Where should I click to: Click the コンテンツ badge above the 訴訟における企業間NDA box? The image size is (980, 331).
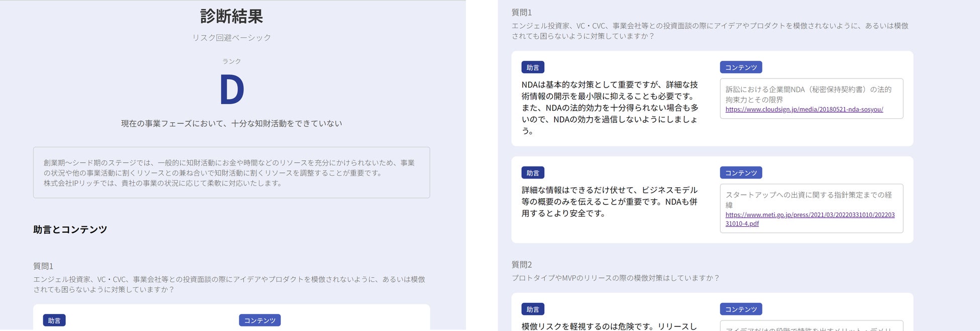[x=741, y=67]
